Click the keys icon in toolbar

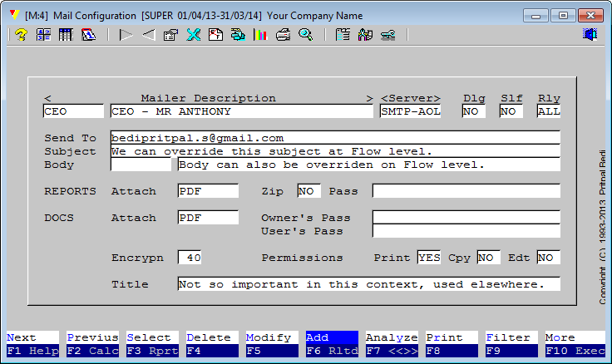387,35
